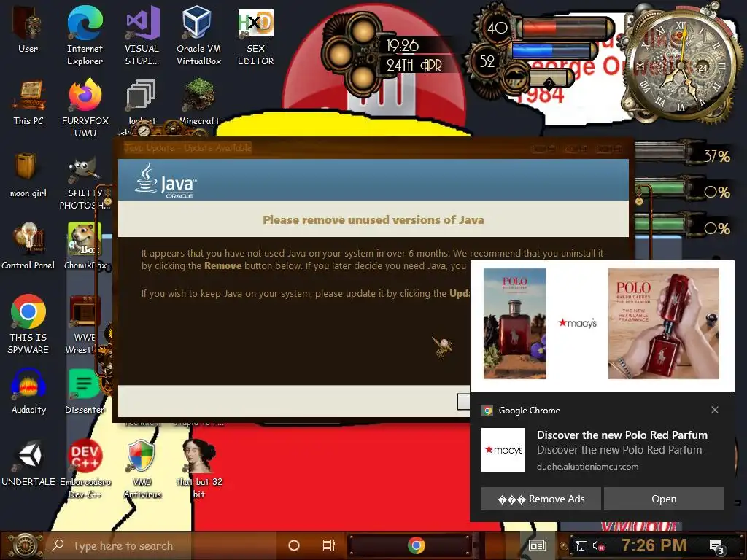Click the 7:26 PM taskbar clock

[654, 545]
